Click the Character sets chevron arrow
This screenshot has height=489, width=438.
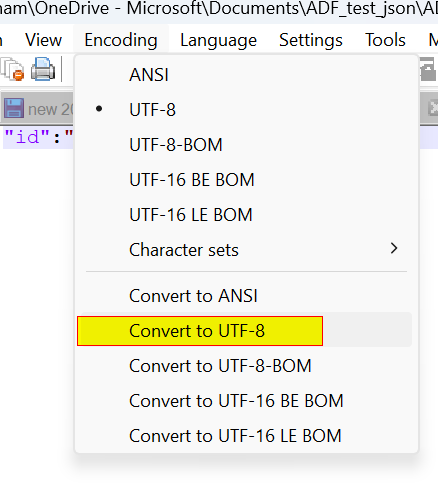tap(394, 248)
